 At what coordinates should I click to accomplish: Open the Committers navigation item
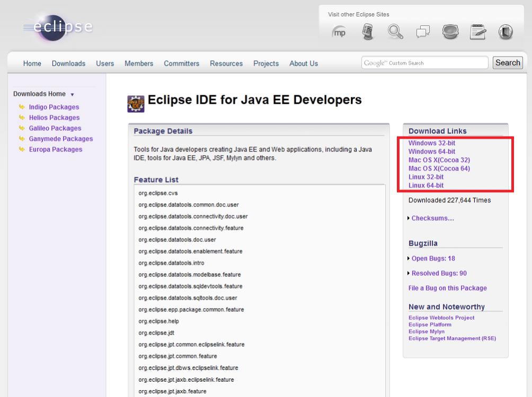pos(182,64)
